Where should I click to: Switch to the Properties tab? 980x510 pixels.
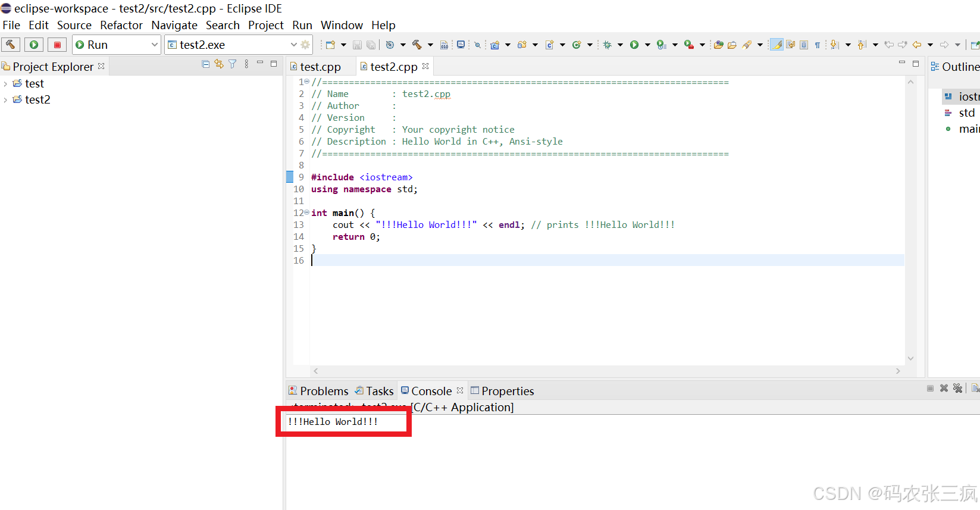pos(502,391)
